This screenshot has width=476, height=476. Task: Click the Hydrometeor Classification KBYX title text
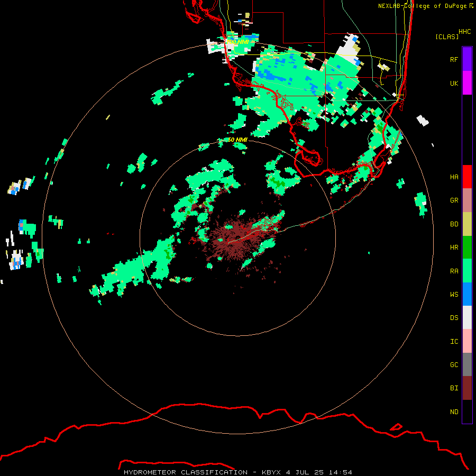(237, 472)
